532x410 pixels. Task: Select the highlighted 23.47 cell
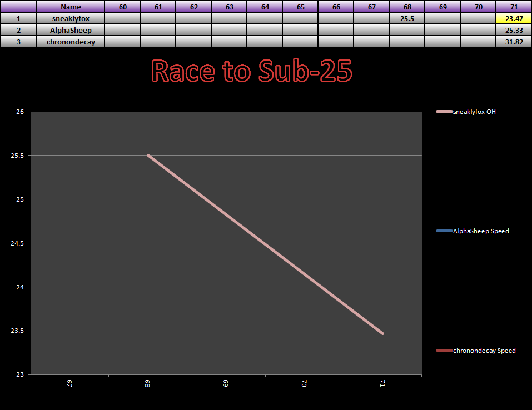pos(514,19)
